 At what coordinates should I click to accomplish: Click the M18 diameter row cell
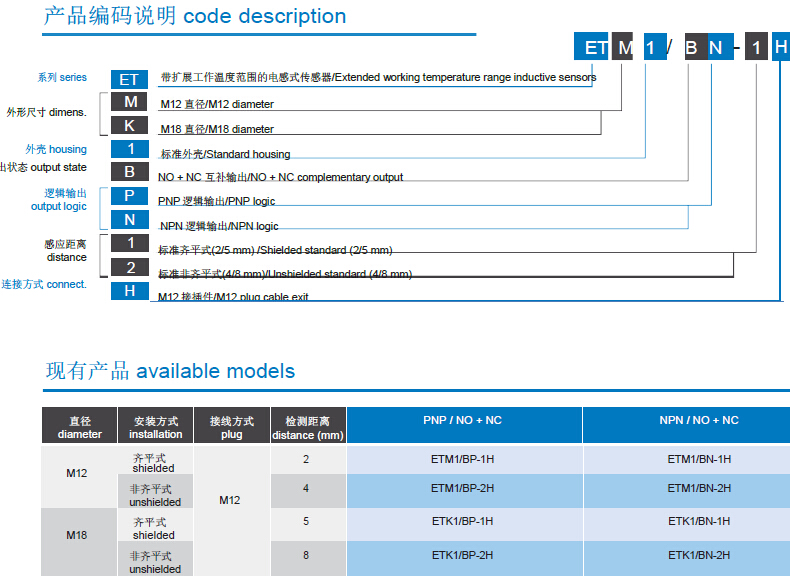tap(78, 536)
